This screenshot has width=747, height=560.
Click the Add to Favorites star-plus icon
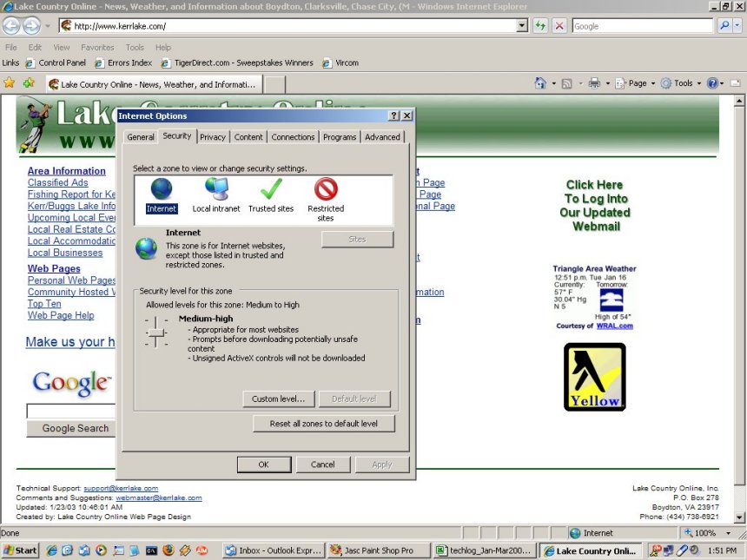29,83
